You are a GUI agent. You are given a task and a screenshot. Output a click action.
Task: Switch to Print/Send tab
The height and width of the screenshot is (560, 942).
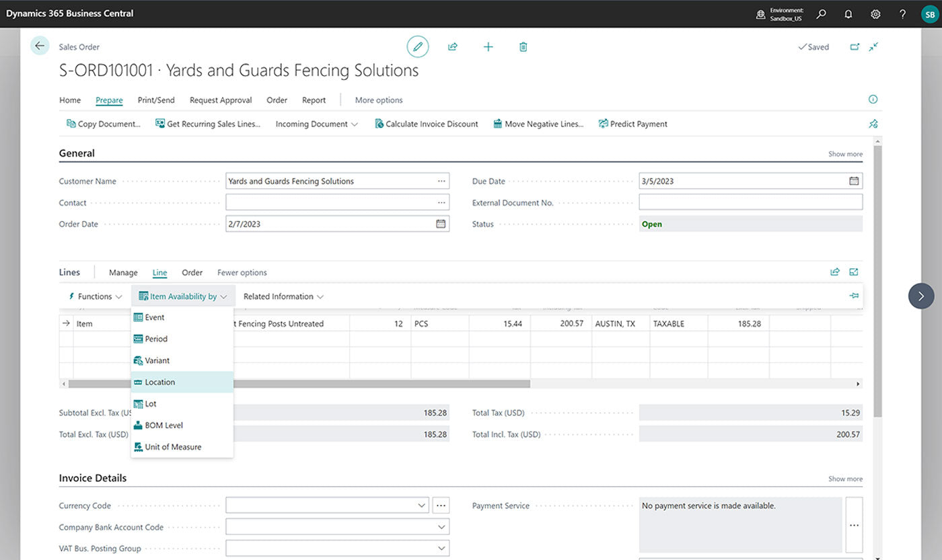coord(156,100)
